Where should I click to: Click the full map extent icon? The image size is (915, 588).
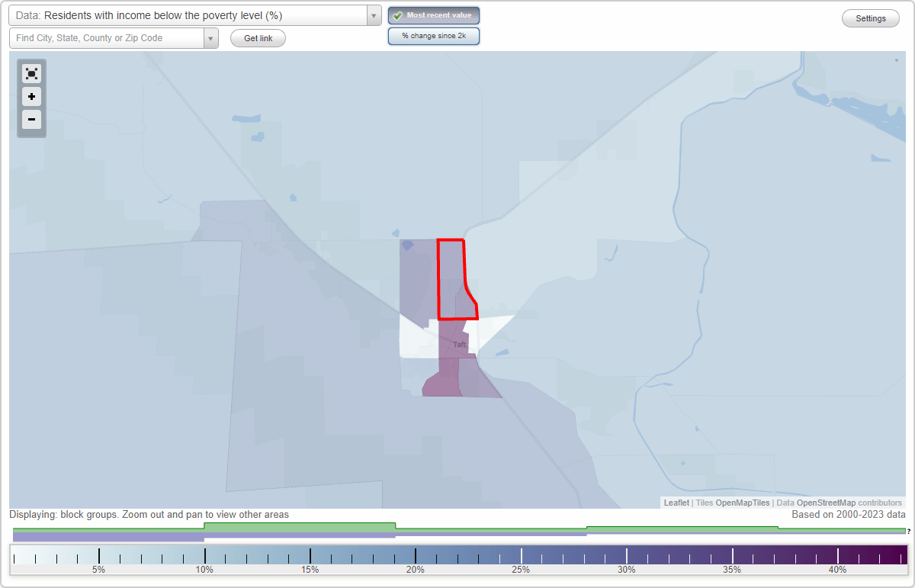pyautogui.click(x=31, y=73)
